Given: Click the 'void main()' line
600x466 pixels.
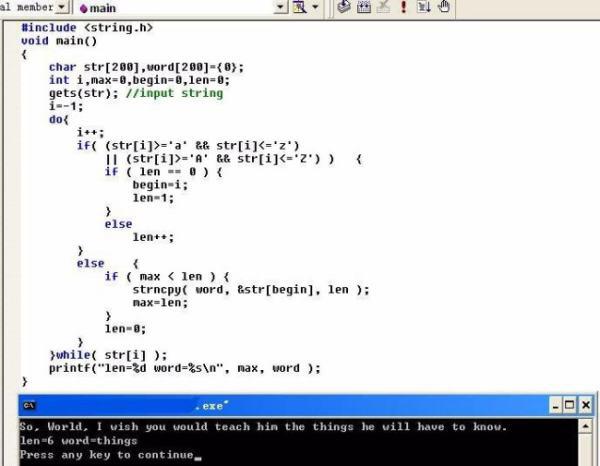Looking at the screenshot, I should (x=59, y=41).
